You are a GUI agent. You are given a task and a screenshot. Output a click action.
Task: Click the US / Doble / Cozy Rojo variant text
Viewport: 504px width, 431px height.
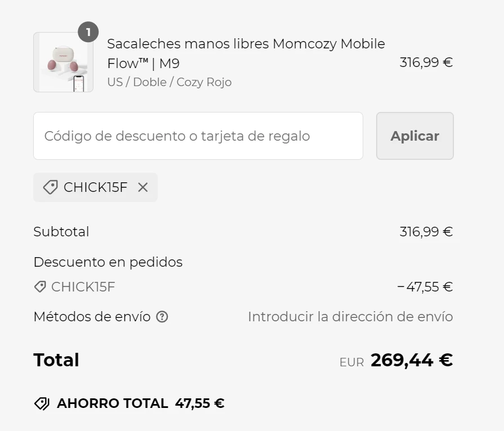pyautogui.click(x=170, y=82)
